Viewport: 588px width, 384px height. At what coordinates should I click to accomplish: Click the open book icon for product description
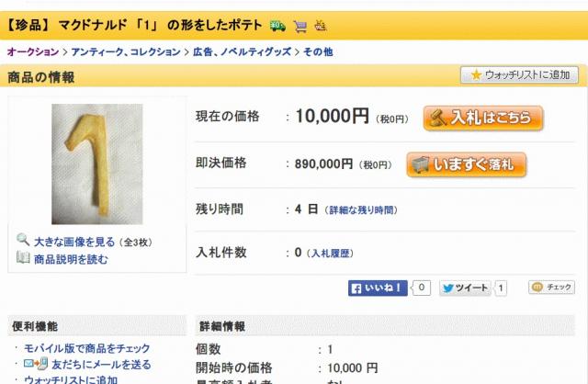pyautogui.click(x=23, y=257)
